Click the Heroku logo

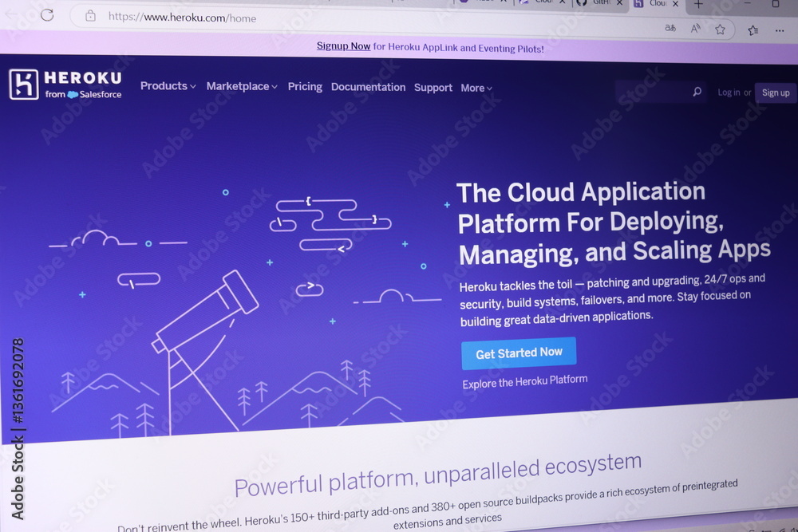pyautogui.click(x=65, y=85)
